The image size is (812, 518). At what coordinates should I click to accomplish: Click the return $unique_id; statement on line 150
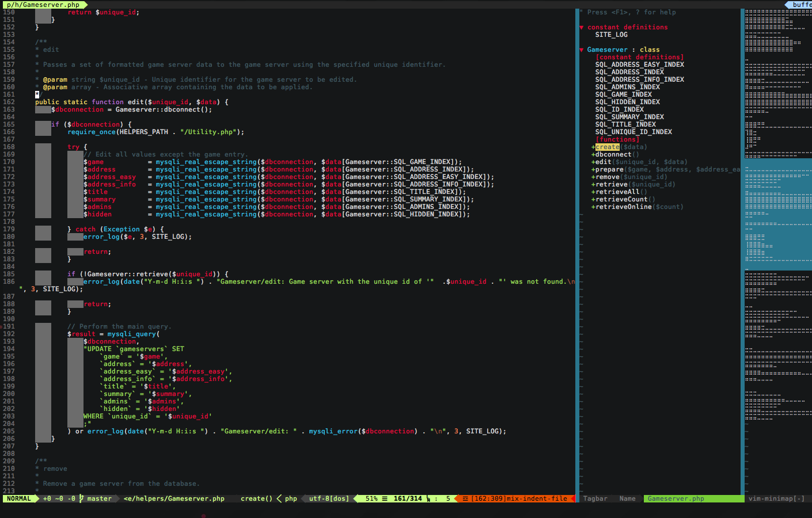click(x=104, y=12)
